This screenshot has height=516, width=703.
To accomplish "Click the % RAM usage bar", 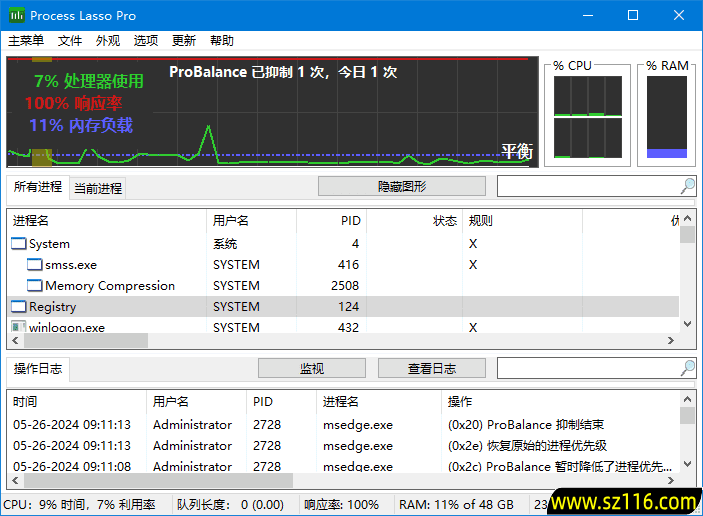I will 667,117.
